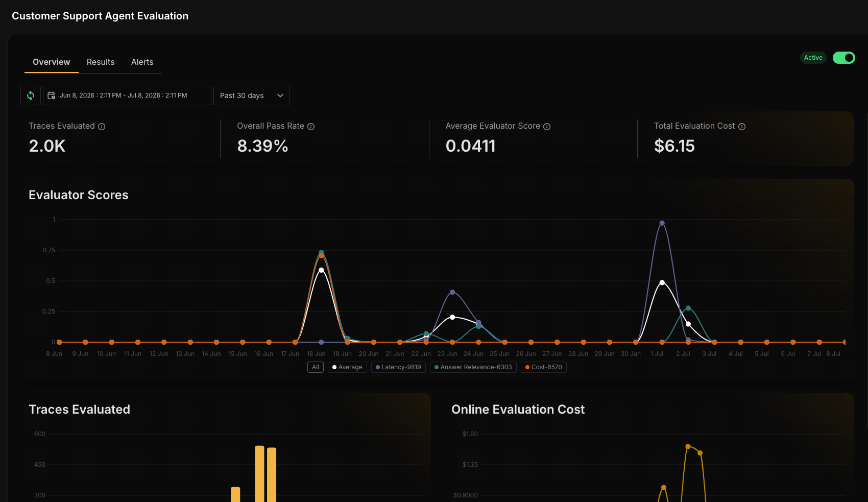Click the green refresh icon
This screenshot has height=502, width=868.
(31, 95)
